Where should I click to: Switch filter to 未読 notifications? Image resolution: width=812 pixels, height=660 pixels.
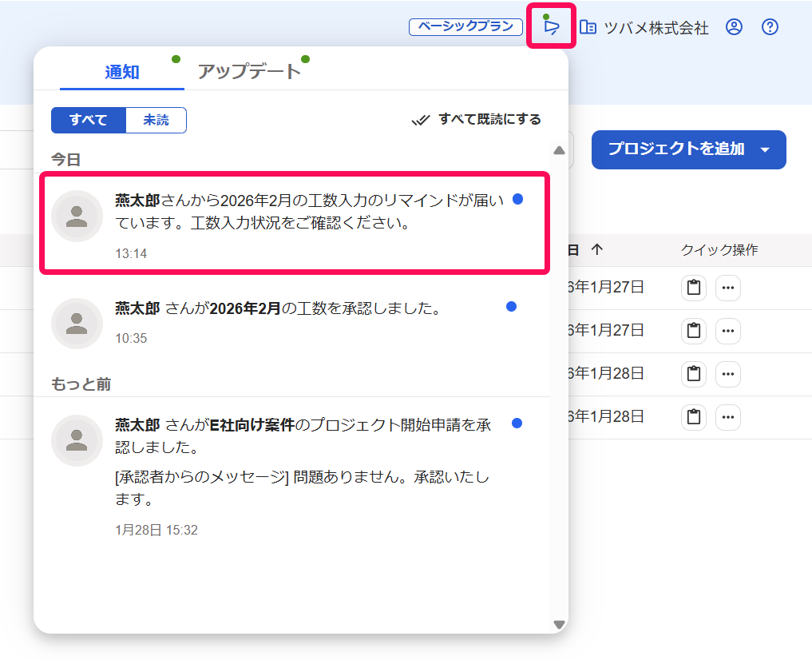point(156,120)
